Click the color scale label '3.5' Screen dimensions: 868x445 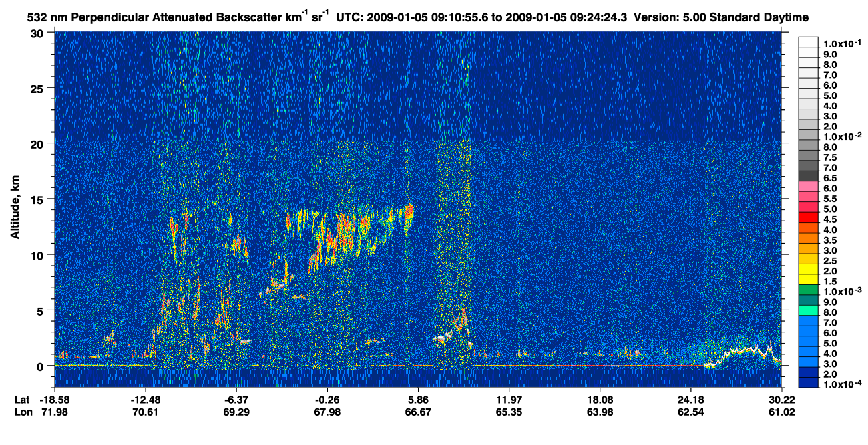(830, 240)
